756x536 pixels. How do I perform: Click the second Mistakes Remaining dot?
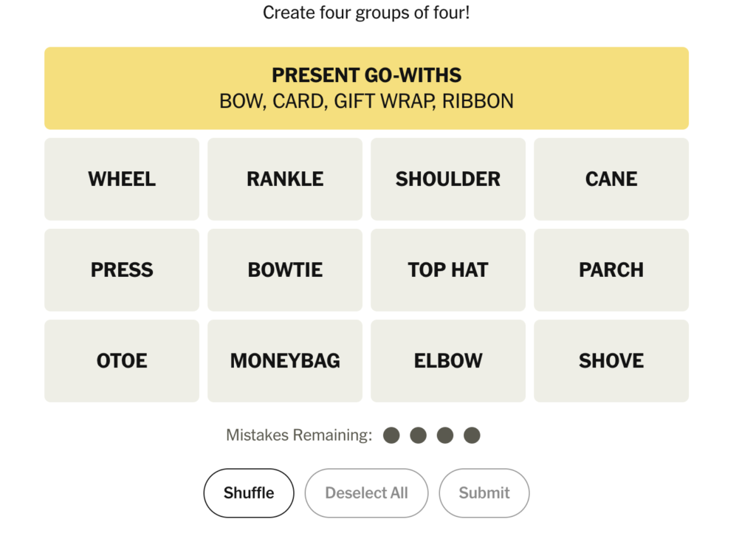tap(419, 436)
